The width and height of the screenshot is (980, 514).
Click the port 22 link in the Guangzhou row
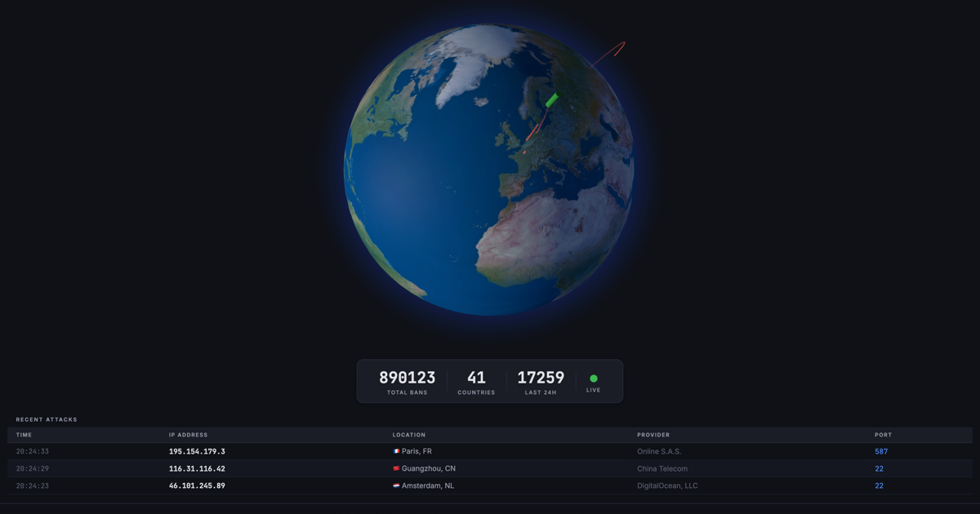[x=879, y=468]
